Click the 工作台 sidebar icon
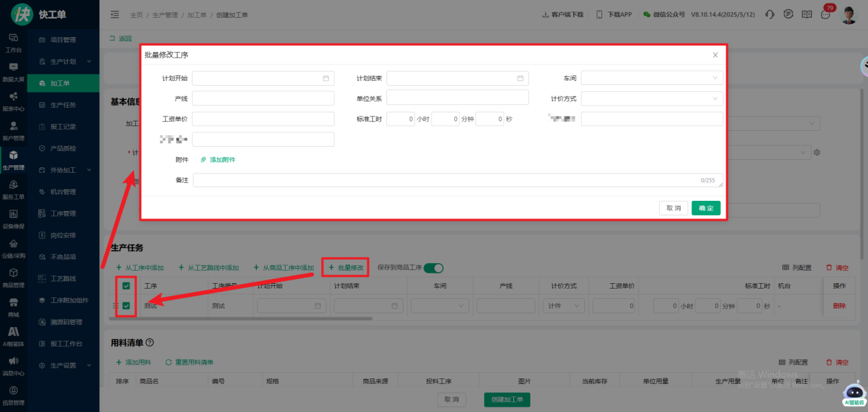The image size is (868, 412). (x=13, y=42)
